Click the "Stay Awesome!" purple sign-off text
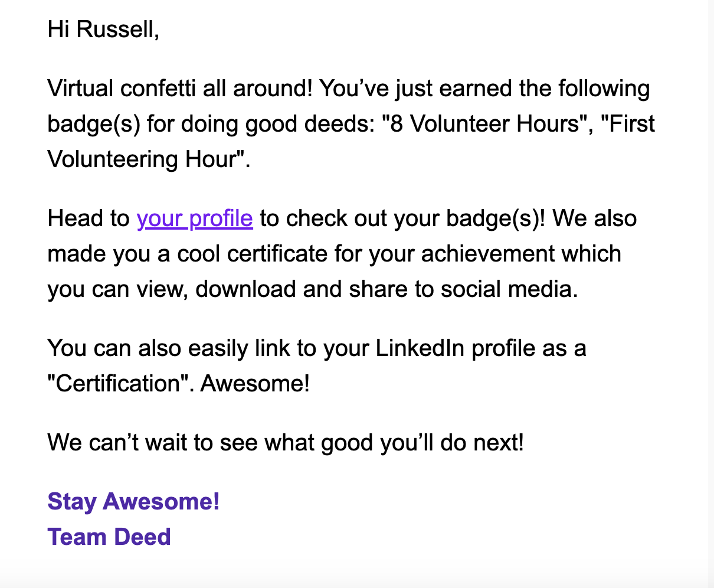This screenshot has height=588, width=714. click(x=133, y=501)
